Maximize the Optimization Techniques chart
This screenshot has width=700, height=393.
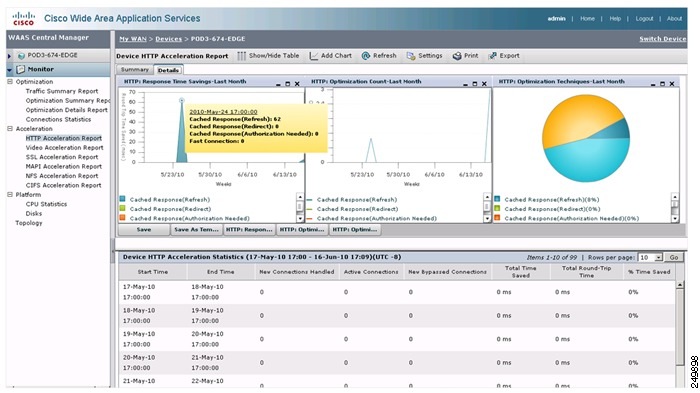tap(662, 84)
